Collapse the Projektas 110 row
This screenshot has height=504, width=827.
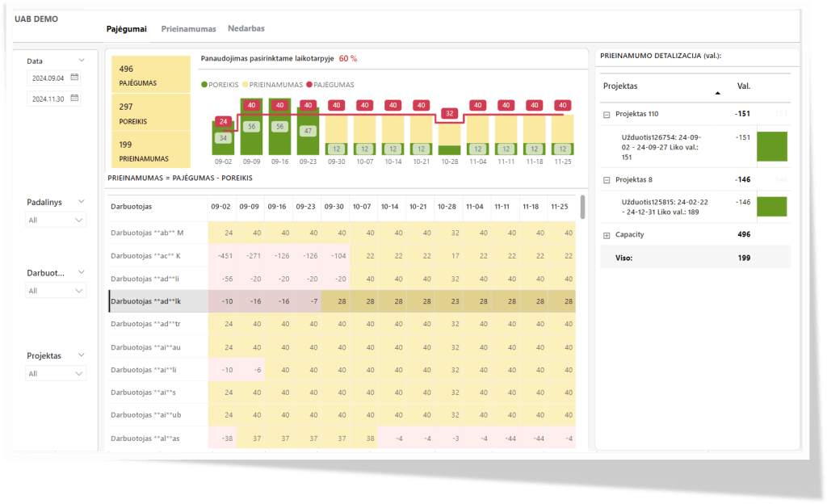click(607, 115)
